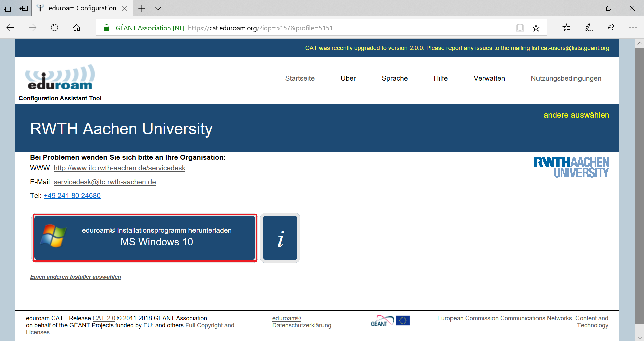Open the itc.rwth-aachen.de servicedesk link
The height and width of the screenshot is (341, 644).
(120, 168)
